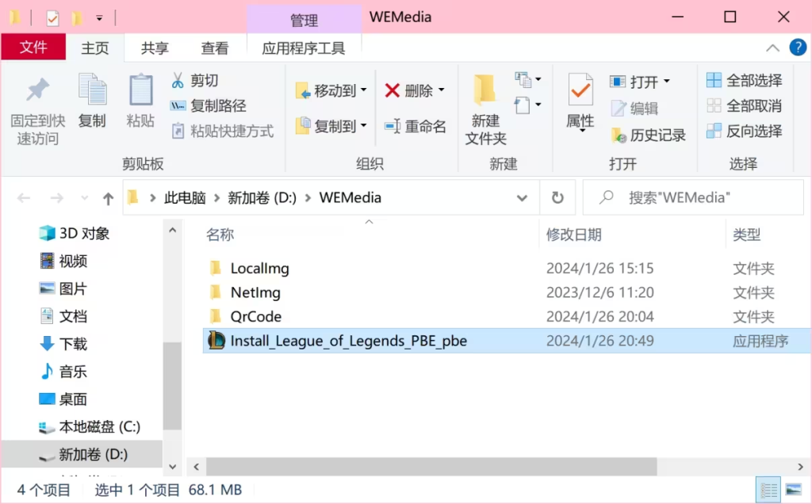Open the 文件 (File) menu

(x=33, y=47)
